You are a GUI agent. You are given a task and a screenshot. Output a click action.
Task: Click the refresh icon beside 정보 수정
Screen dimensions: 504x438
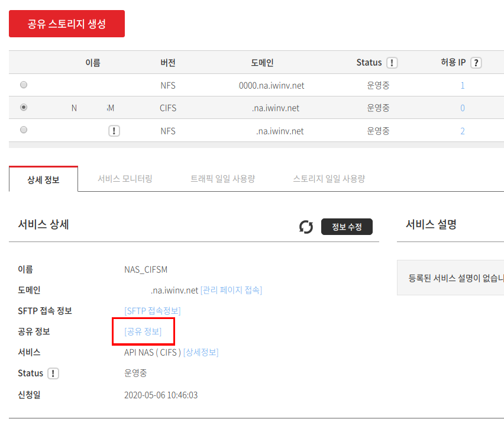point(306,227)
